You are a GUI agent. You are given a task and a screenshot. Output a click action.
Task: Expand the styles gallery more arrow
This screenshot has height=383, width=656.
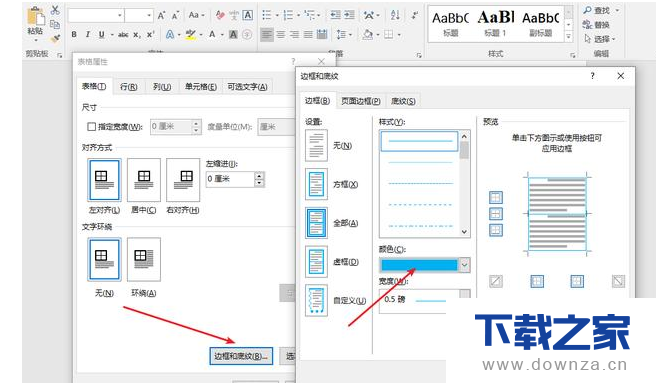click(569, 37)
